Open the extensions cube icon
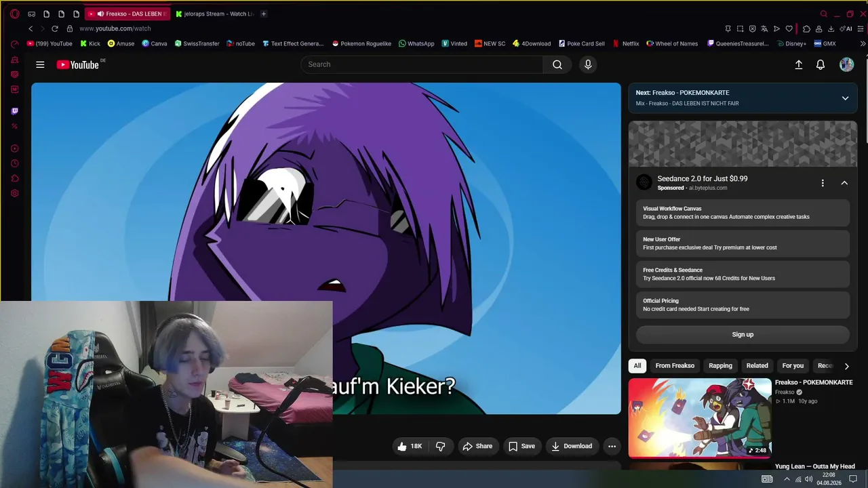868x488 pixels. click(x=806, y=28)
